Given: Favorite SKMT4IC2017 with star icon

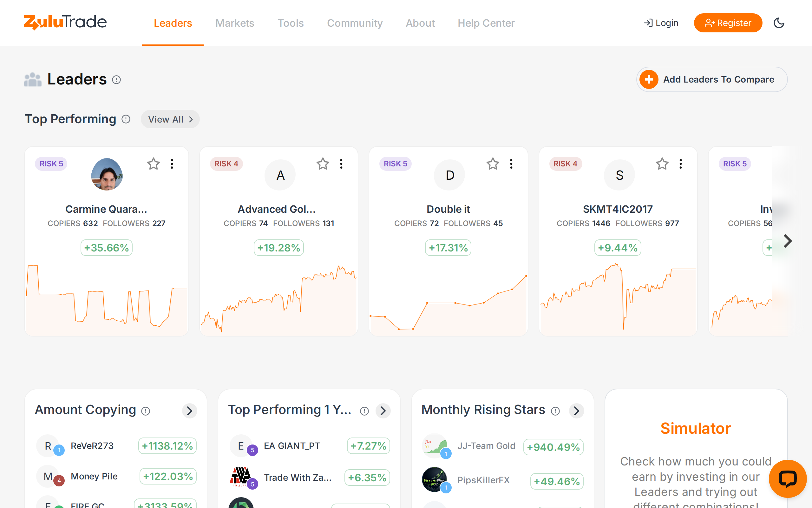Looking at the screenshot, I should click(x=662, y=164).
